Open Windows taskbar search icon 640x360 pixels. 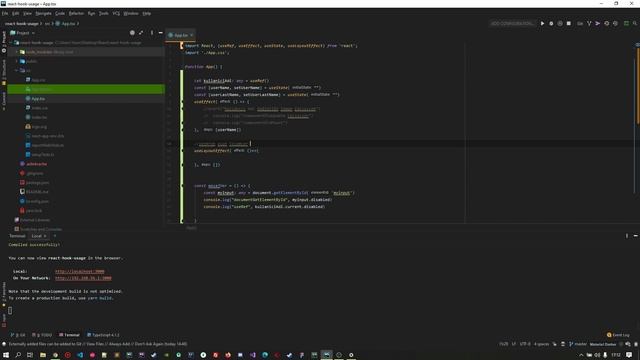(18, 355)
